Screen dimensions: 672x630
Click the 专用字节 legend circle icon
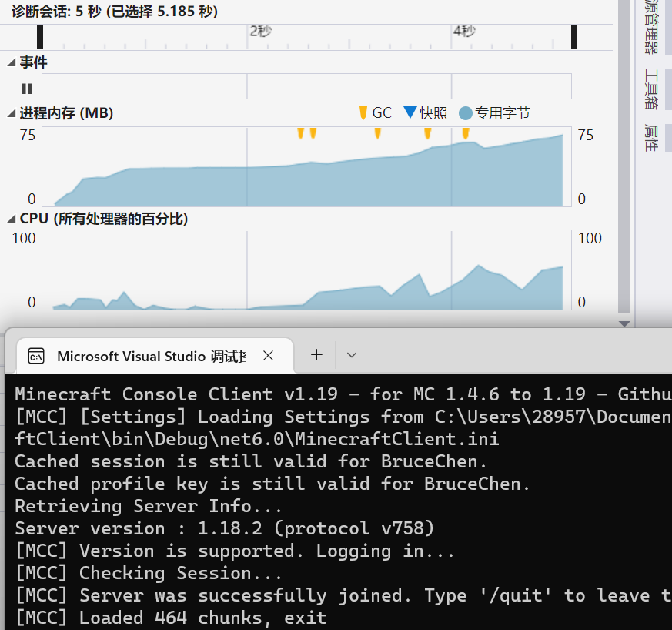tap(466, 114)
